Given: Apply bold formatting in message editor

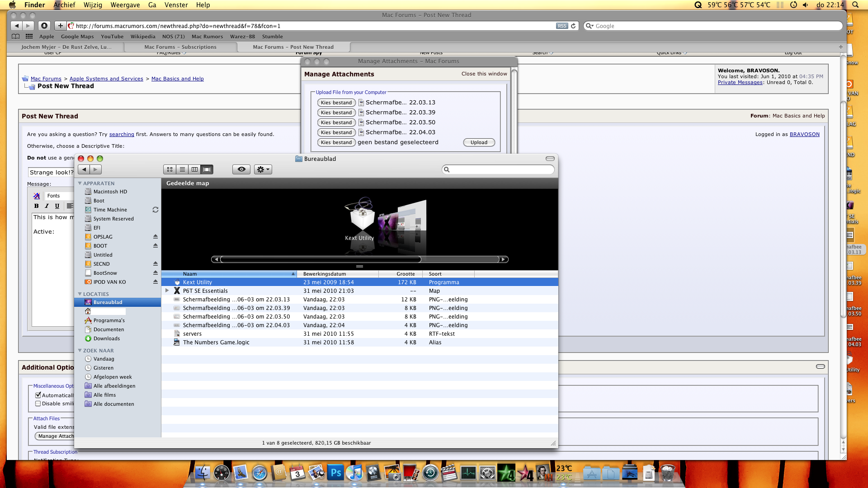Looking at the screenshot, I should point(37,206).
